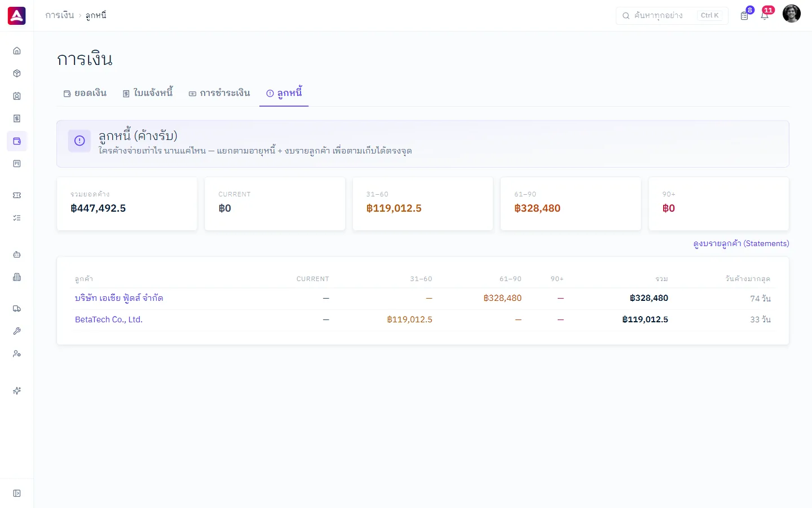
Task: Click the '31–60' table column header
Action: pos(421,279)
